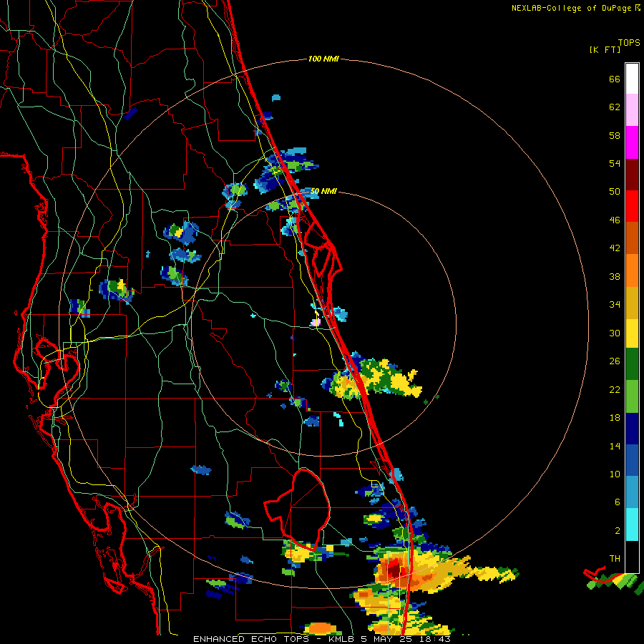
Task: Click the legend value "42"
Action: pyautogui.click(x=615, y=248)
